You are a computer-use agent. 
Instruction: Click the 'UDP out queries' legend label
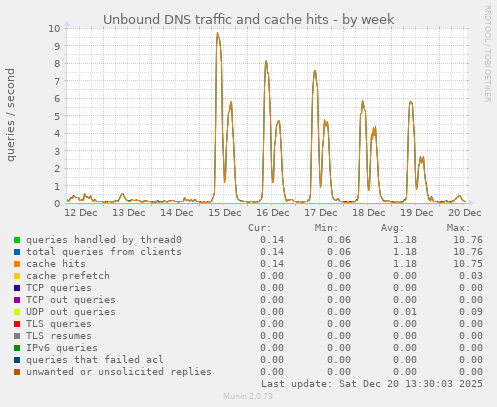tap(71, 312)
